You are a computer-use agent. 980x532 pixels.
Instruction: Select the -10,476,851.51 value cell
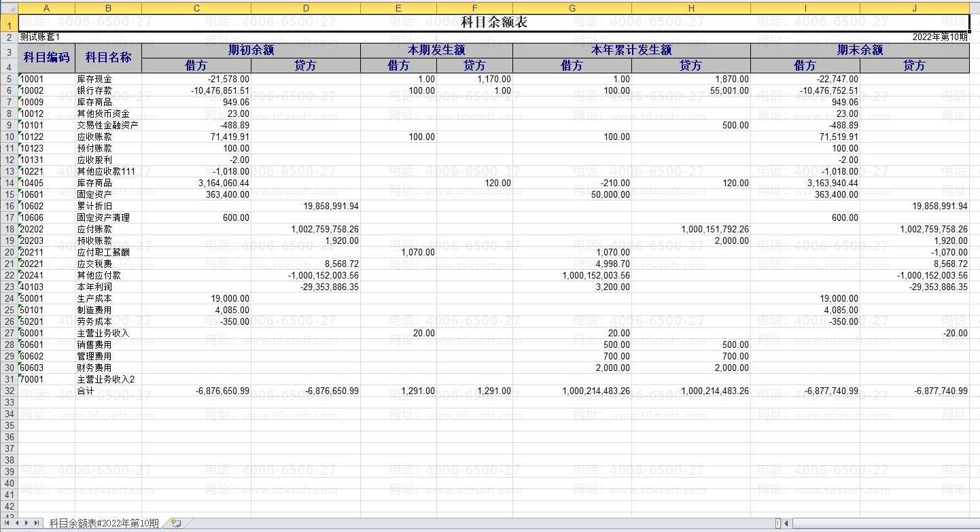(x=196, y=90)
